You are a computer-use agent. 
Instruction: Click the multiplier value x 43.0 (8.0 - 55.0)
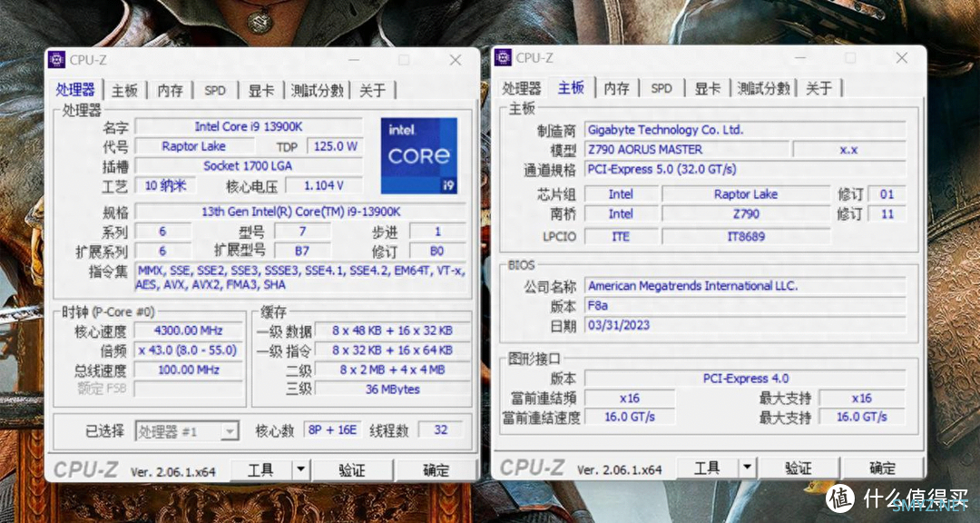[189, 350]
